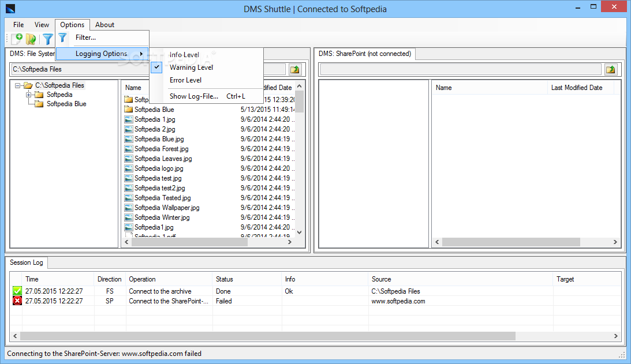This screenshot has height=364, width=631.
Task: Click the image icon of Softpedia Tested.jpg
Action: tap(128, 198)
